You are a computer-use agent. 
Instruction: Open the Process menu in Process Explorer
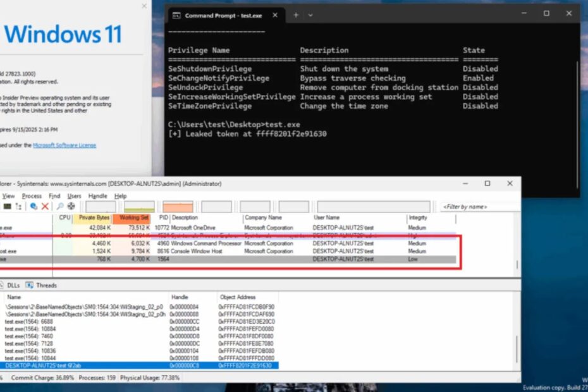point(32,196)
